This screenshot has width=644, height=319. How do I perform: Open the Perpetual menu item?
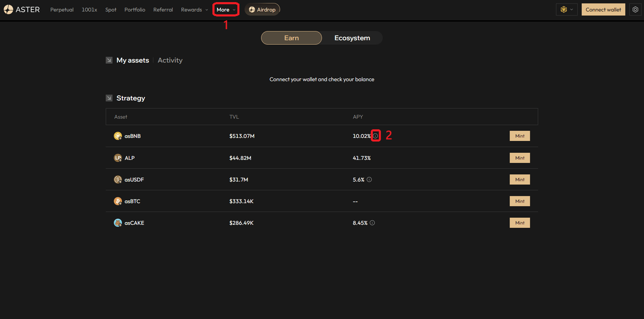point(62,10)
